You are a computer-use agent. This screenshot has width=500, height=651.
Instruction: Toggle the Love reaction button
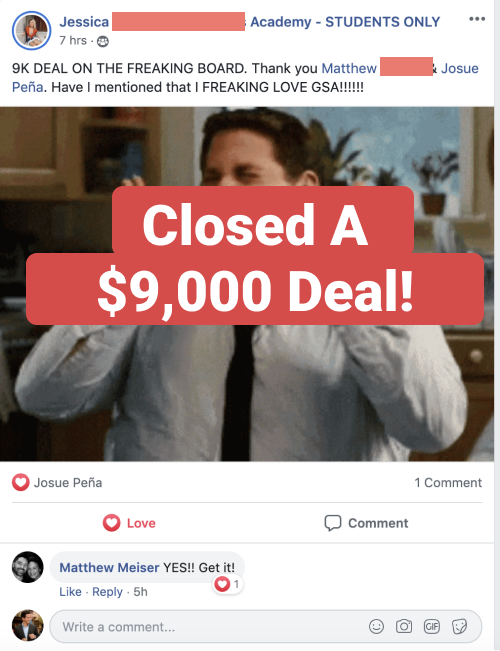coord(129,523)
